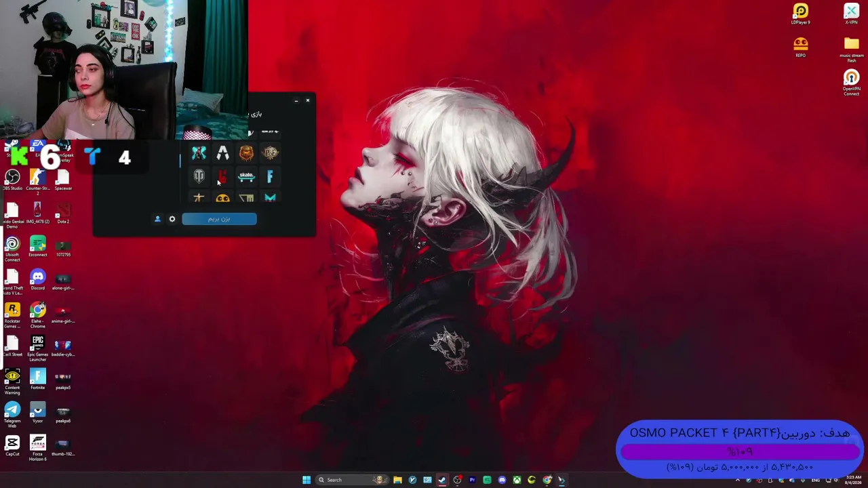Select the Spacewar desktop icon
This screenshot has height=488, width=868.
pos(63,180)
